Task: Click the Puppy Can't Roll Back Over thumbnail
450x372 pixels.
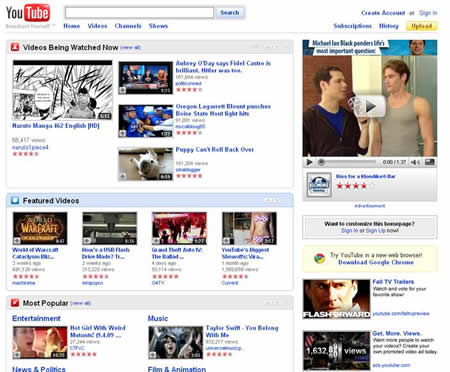Action: tap(146, 164)
